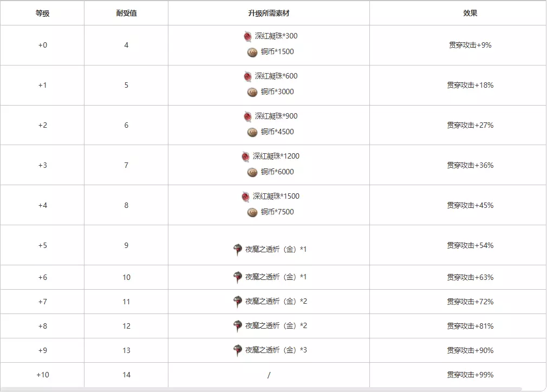
Task: Click the coin icon beside 铜币*3000
Action: (252, 92)
